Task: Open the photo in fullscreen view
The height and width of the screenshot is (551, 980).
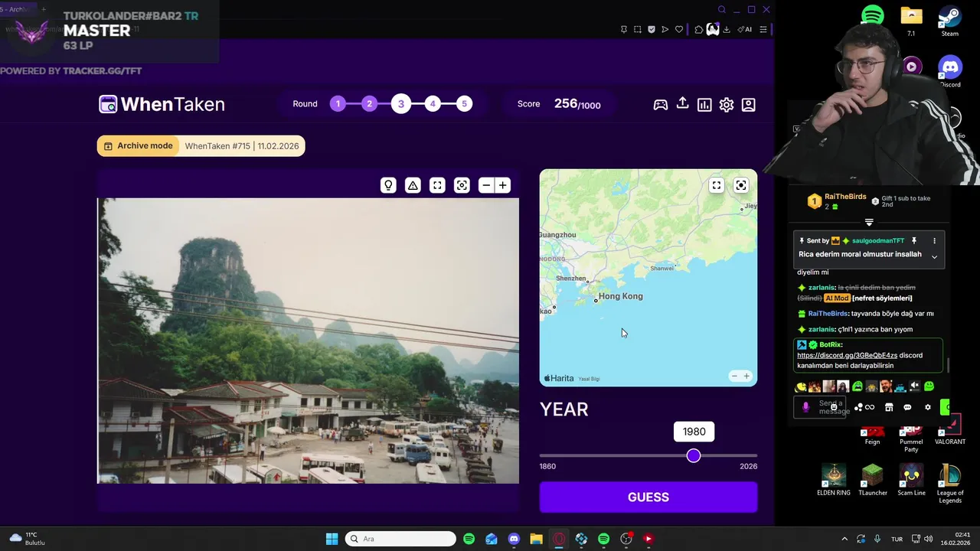Action: 437,185
